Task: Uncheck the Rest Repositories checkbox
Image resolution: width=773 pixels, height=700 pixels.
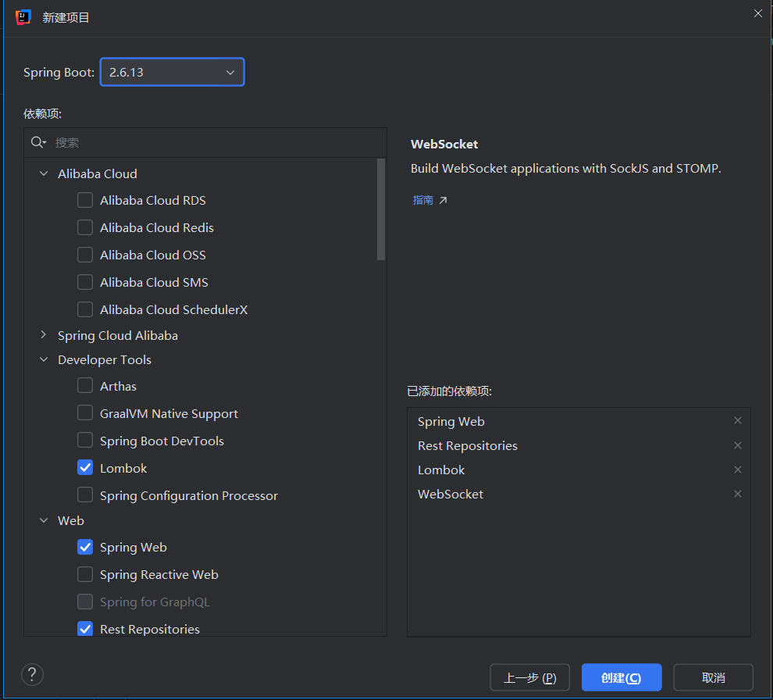Action: (x=85, y=628)
